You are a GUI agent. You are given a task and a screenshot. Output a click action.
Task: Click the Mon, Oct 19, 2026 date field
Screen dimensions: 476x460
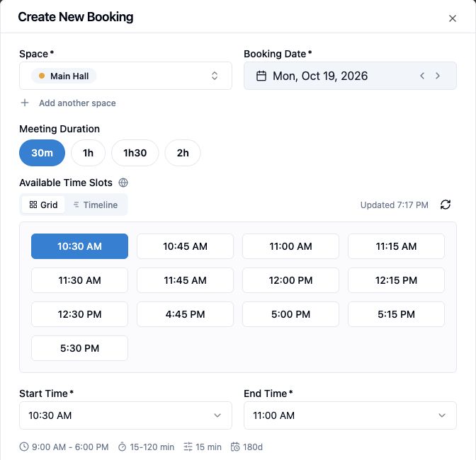click(350, 76)
